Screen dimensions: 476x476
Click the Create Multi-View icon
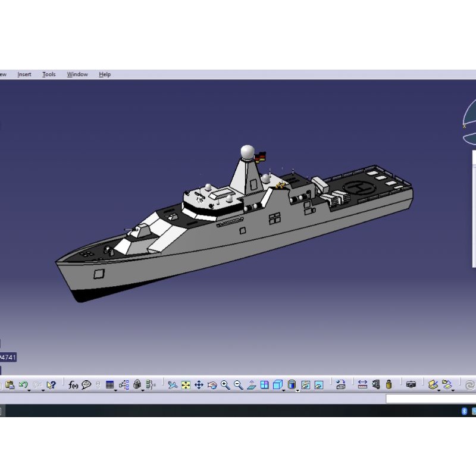coord(264,384)
